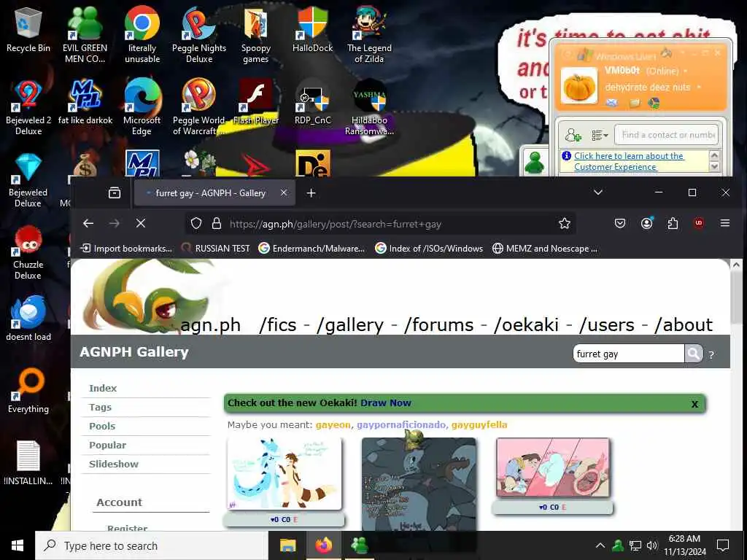Open the Messenger contact list view dropdown
Screen dimensions: 747x560
tap(600, 136)
